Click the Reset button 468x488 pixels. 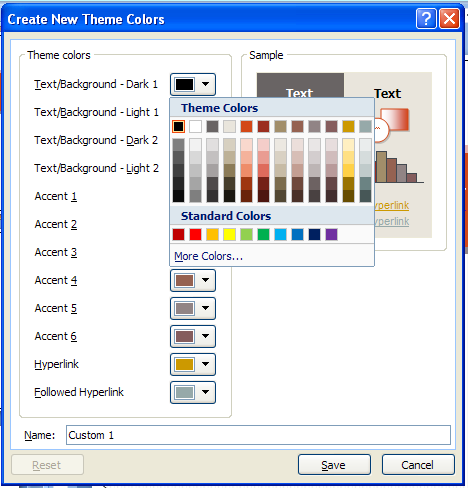pyautogui.click(x=47, y=465)
